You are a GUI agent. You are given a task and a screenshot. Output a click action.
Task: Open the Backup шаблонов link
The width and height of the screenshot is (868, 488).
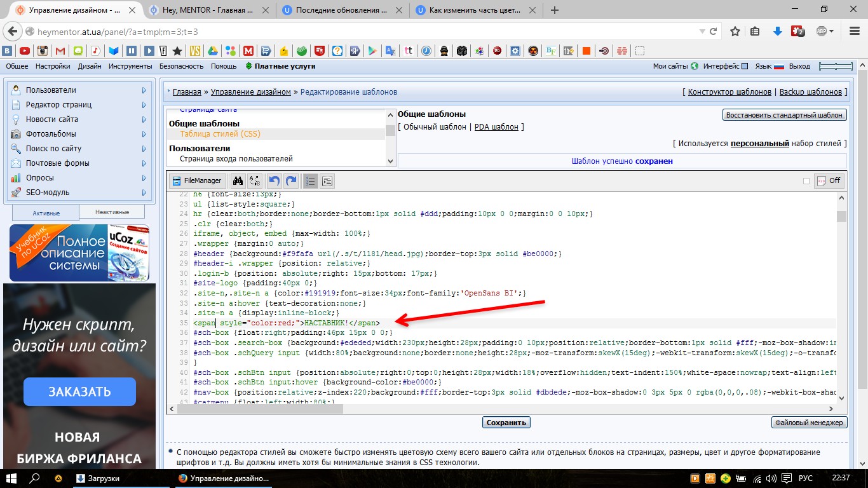coord(810,92)
